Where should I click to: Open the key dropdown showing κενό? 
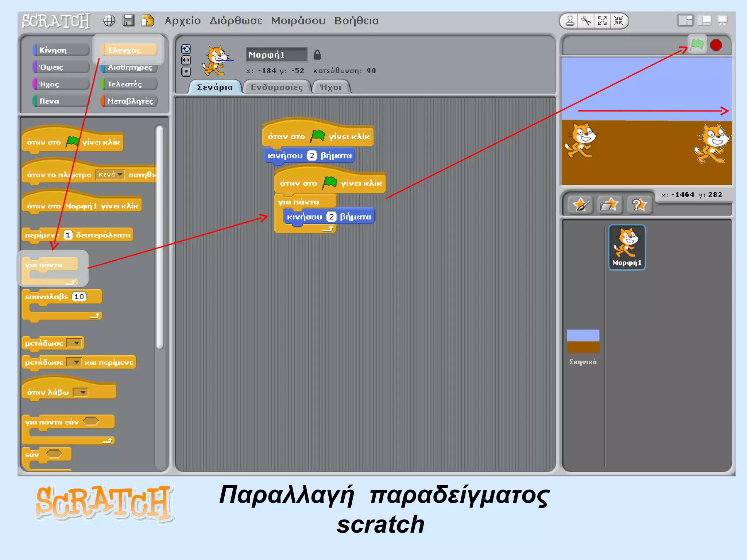point(110,175)
